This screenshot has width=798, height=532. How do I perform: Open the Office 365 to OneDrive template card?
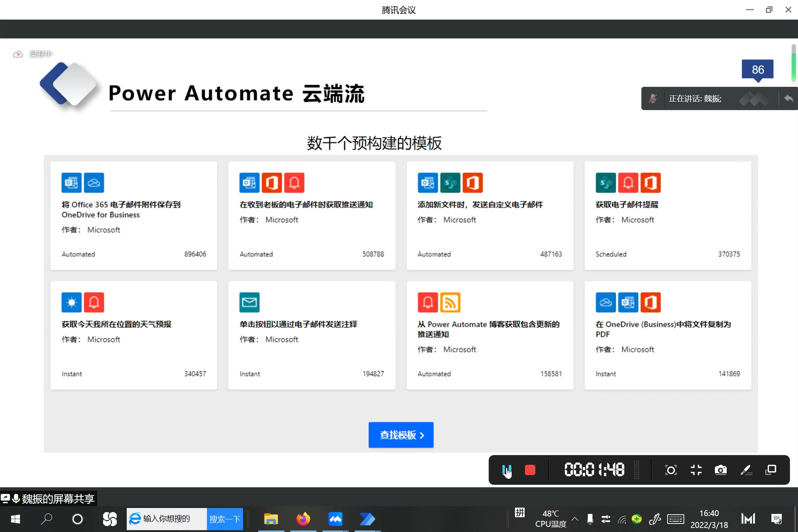click(134, 216)
